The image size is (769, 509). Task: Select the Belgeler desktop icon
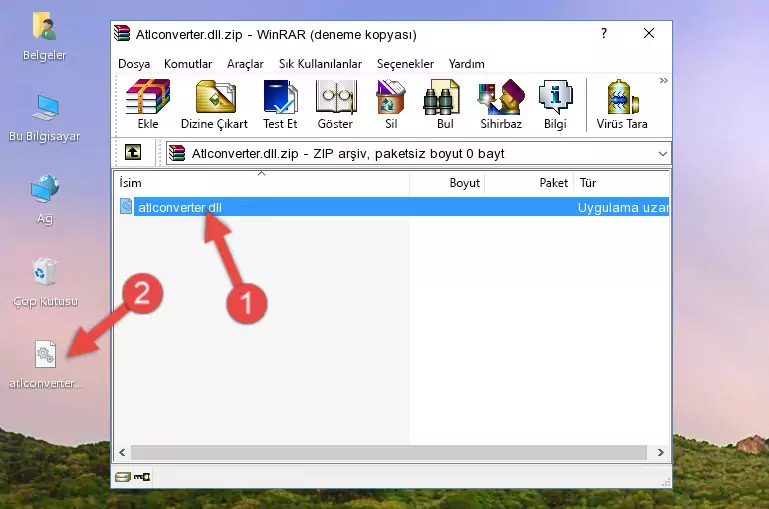coord(44,37)
